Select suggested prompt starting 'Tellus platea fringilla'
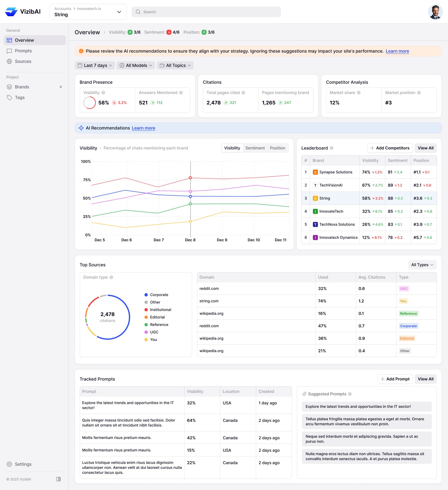Screen dimensions: 448x490 (x=367, y=422)
